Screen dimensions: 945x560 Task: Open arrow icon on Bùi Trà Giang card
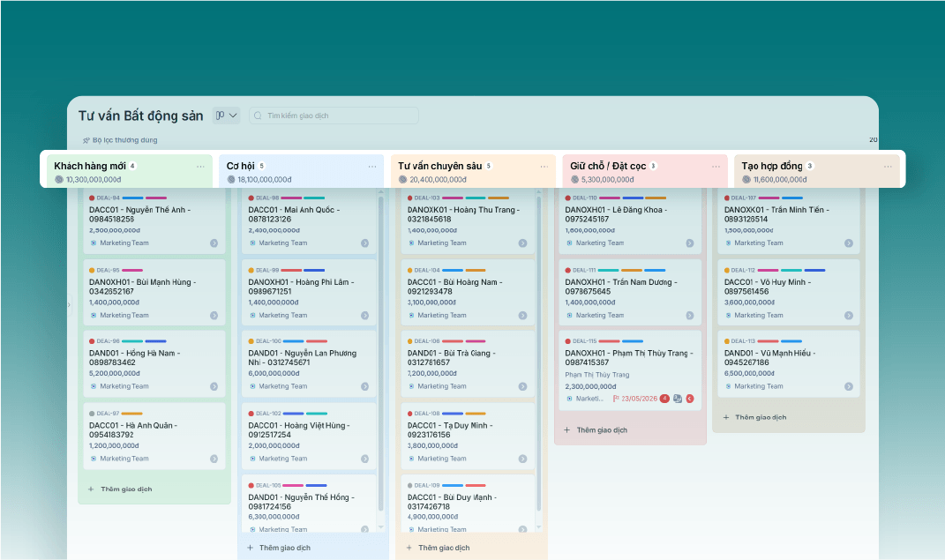click(522, 386)
